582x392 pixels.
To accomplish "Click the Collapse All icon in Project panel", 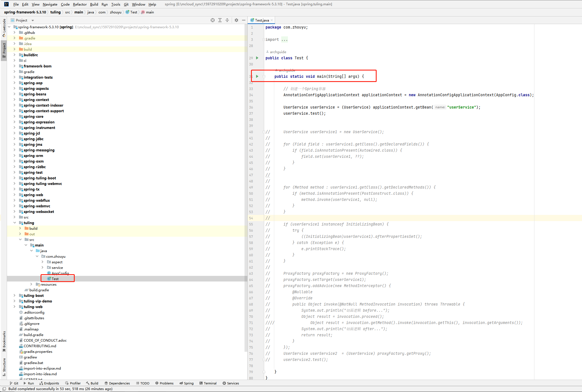I will pyautogui.click(x=227, y=20).
